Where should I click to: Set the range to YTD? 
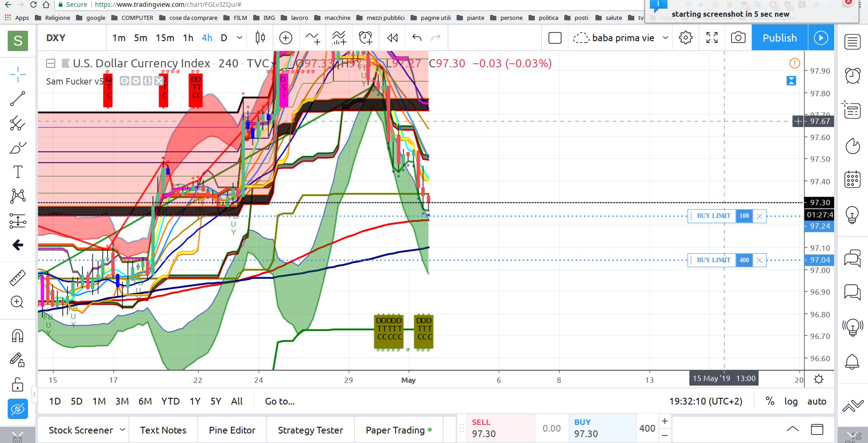[170, 401]
